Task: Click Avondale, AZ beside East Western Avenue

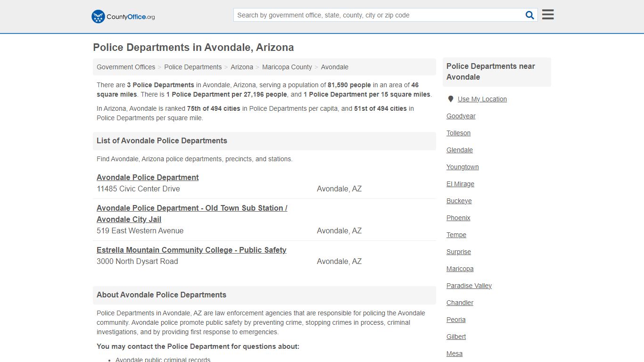Action: pyautogui.click(x=339, y=230)
